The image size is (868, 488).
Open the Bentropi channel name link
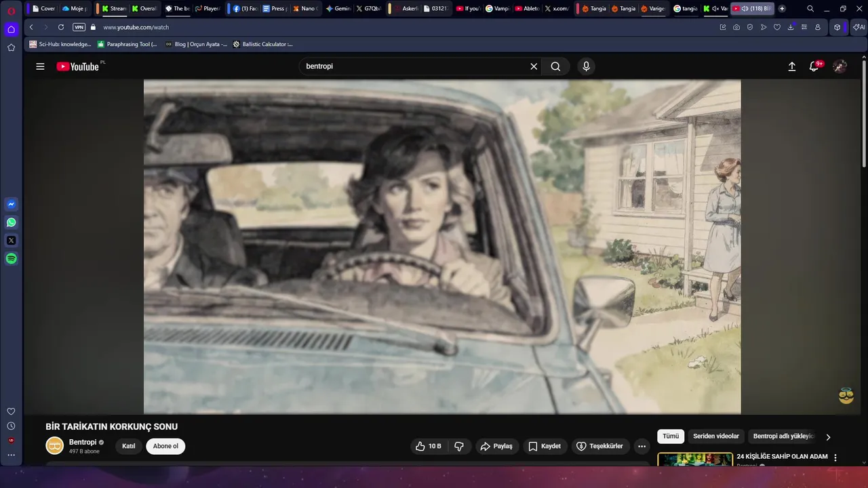coord(83,442)
